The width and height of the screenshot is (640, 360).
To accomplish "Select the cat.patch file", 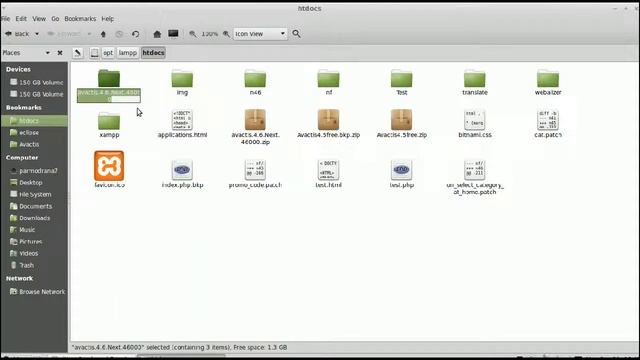I will 548,124.
